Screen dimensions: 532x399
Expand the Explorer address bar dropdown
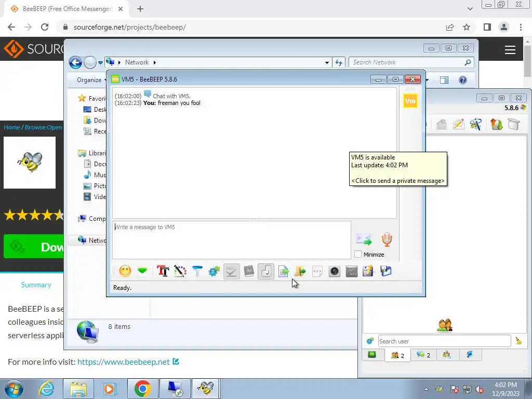tap(327, 62)
